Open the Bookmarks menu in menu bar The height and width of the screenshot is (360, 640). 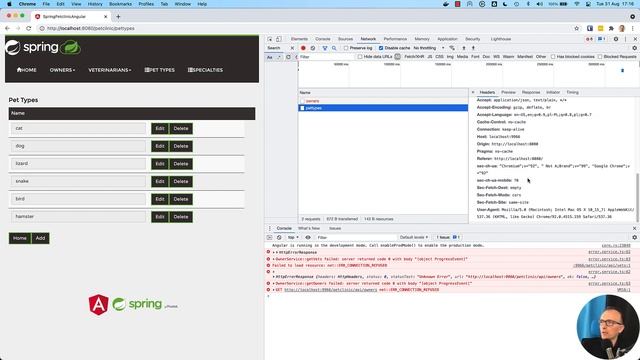click(x=120, y=4)
